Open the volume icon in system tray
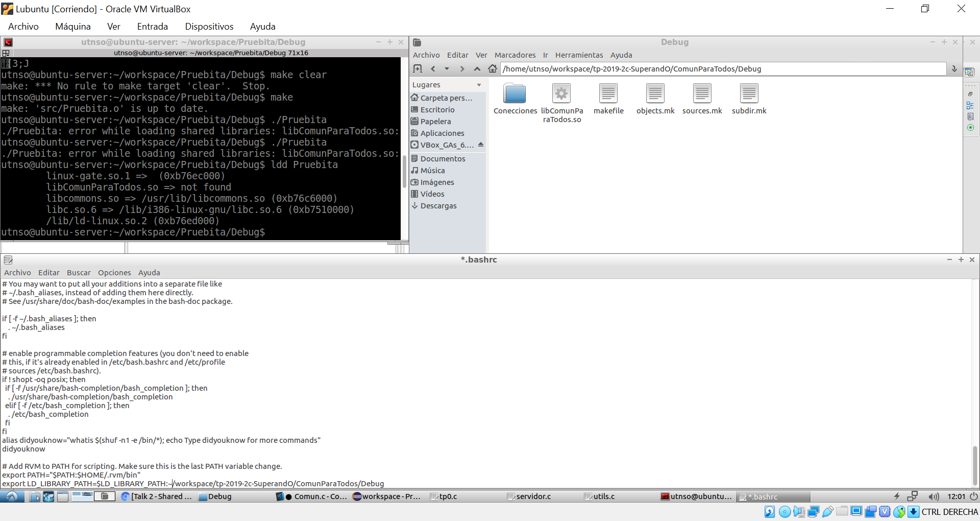 coord(934,496)
